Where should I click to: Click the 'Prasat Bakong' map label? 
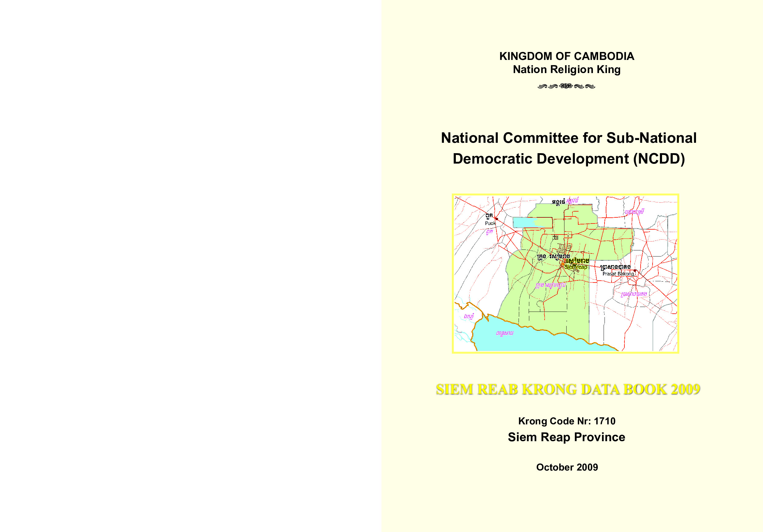tap(618, 274)
